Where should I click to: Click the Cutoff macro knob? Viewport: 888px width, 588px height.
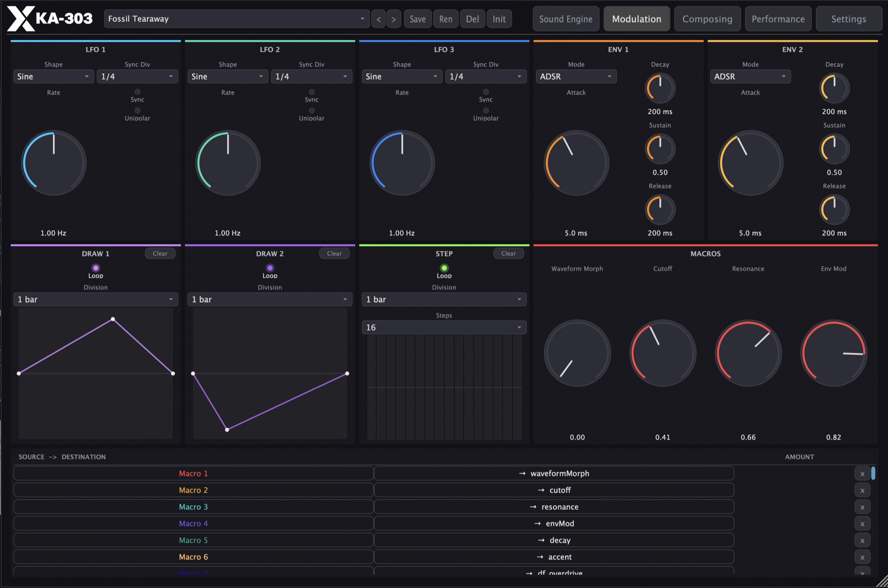tap(663, 353)
